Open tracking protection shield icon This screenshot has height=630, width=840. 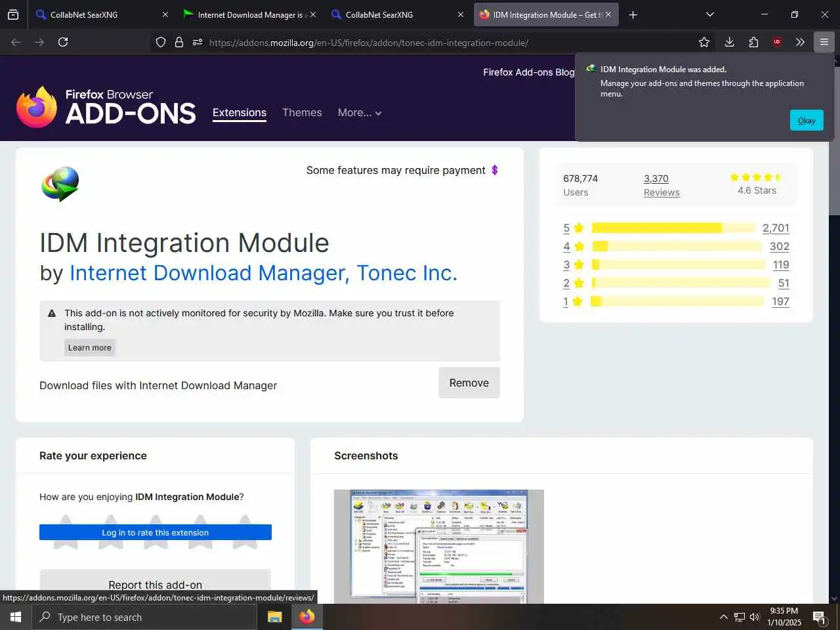(x=161, y=42)
